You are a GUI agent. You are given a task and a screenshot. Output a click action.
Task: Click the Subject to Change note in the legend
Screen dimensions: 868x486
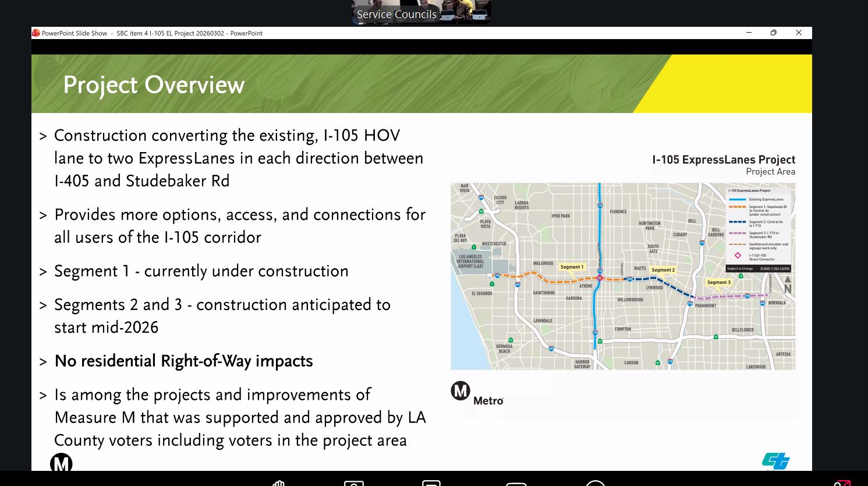[739, 269]
